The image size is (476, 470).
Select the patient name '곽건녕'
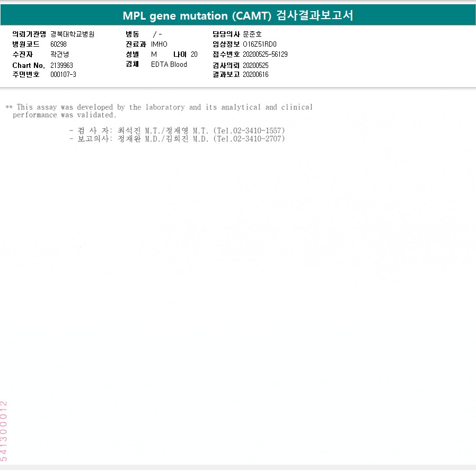(x=59, y=55)
